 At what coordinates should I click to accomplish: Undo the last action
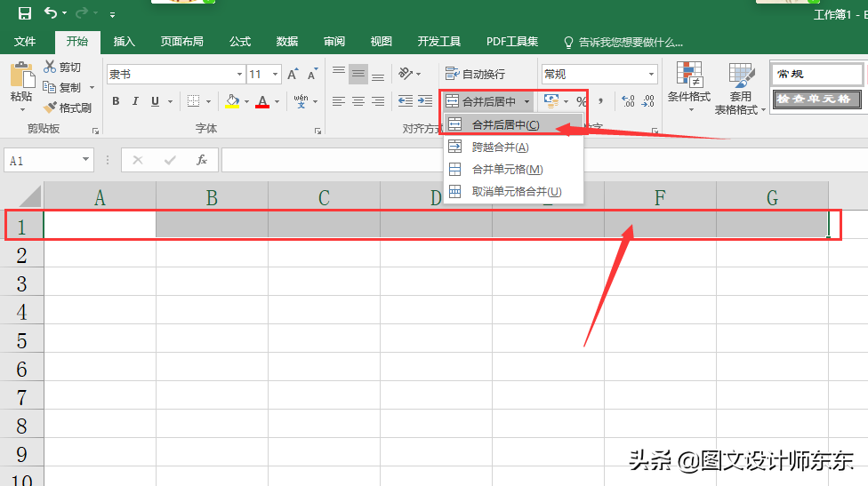(x=51, y=12)
